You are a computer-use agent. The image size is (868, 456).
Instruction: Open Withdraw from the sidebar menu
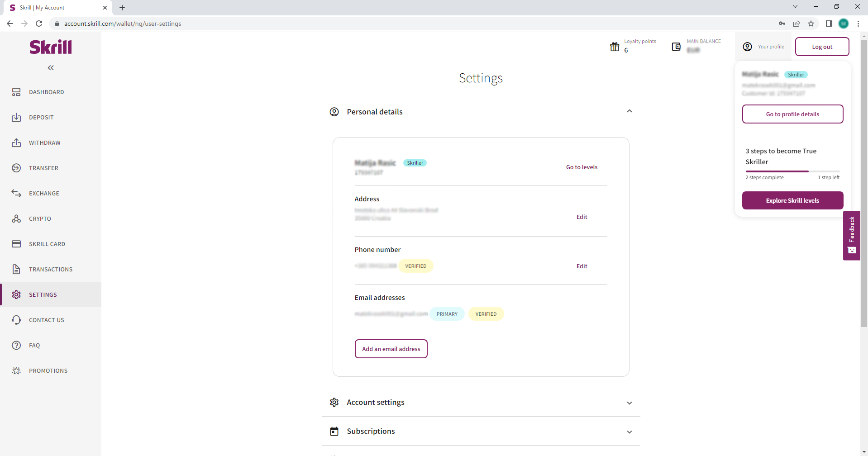point(51,142)
